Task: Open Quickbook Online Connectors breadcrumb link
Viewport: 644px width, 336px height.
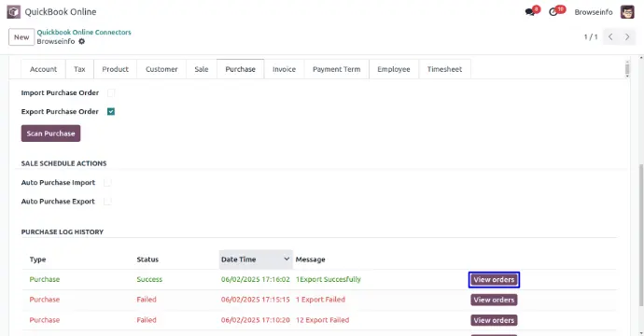Action: point(84,32)
